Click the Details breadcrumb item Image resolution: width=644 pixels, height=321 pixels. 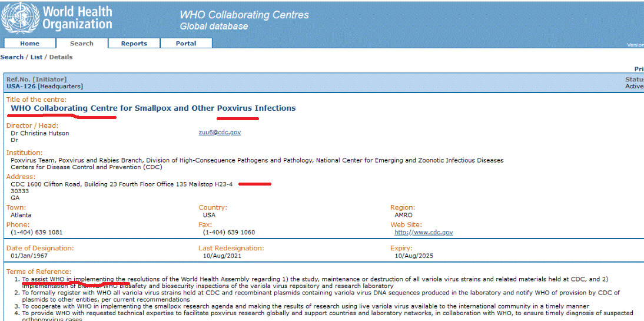click(x=61, y=57)
